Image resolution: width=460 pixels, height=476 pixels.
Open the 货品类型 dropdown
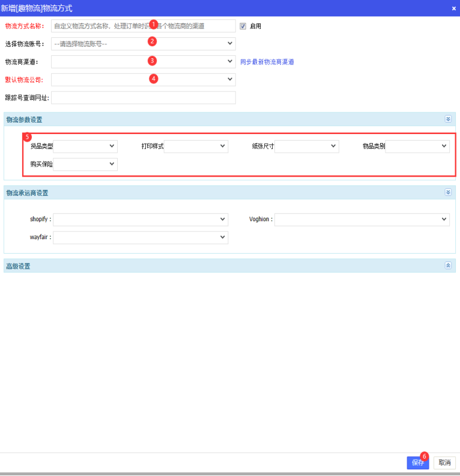[85, 146]
